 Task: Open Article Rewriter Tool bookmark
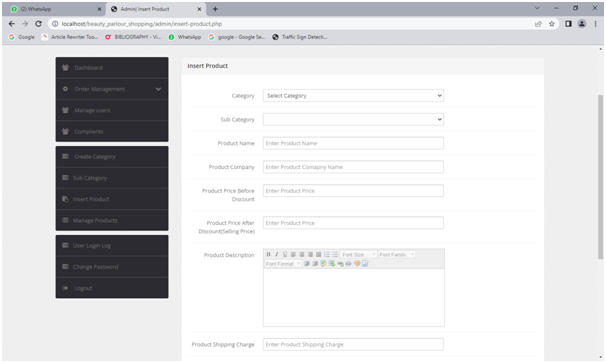[70, 37]
